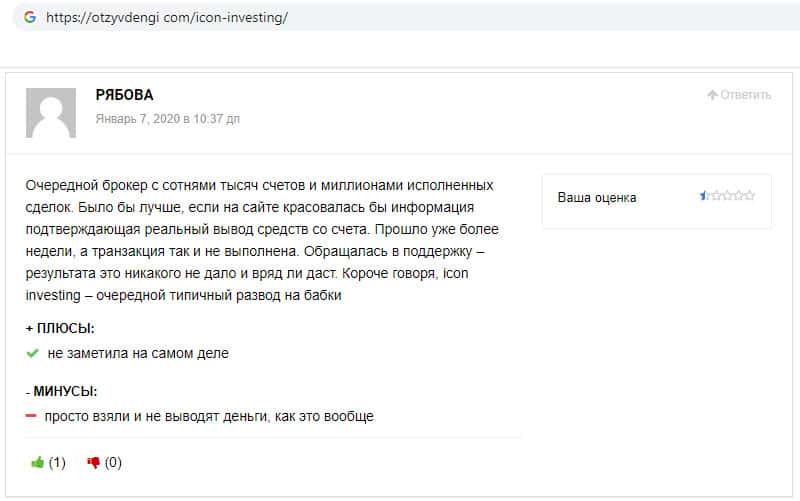800x501 pixels.
Task: Click the dislike count (0)
Action: (x=113, y=462)
